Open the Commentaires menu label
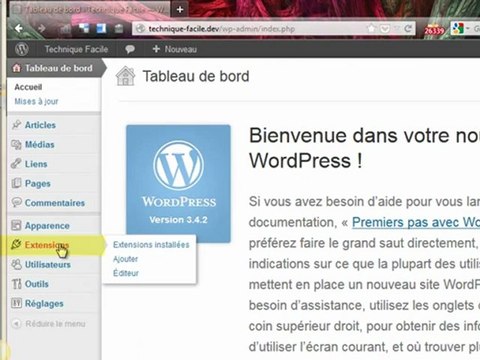The image size is (480, 360). click(55, 203)
